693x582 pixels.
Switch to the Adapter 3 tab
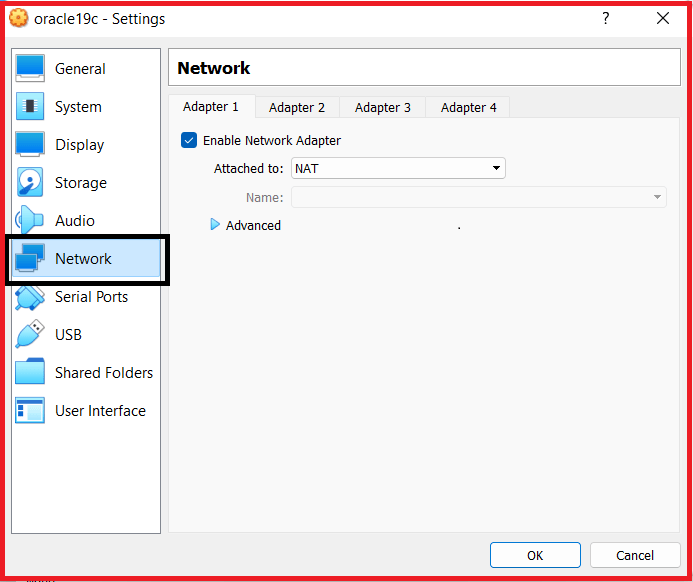click(383, 107)
